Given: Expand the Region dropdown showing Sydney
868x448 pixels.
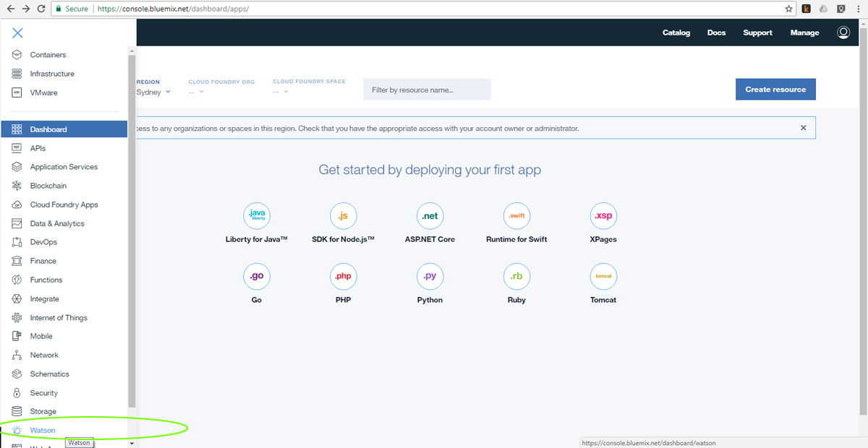Looking at the screenshot, I should pyautogui.click(x=153, y=92).
